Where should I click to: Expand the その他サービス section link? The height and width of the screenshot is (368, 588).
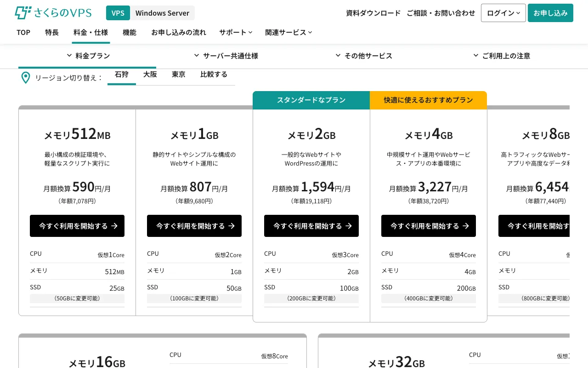(364, 56)
